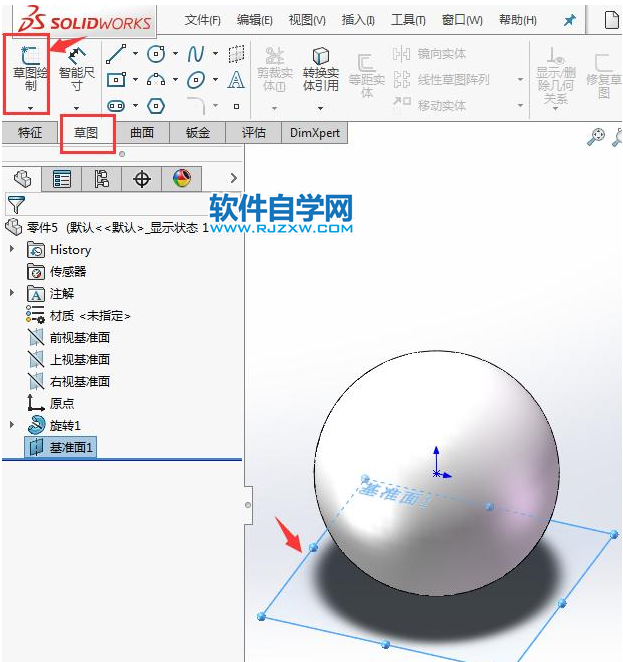Open the DimXpertManager crosshair tab

142,179
